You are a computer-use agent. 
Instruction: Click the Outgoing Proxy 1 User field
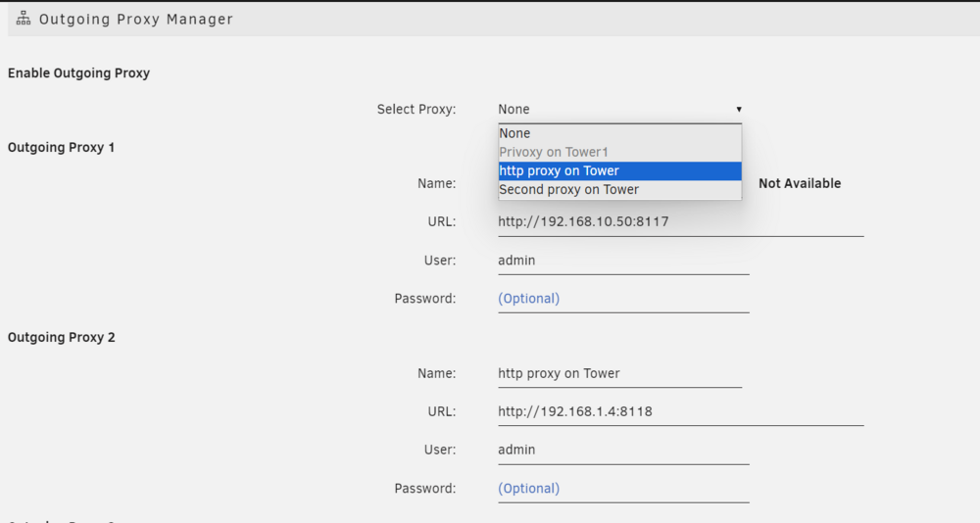click(623, 261)
